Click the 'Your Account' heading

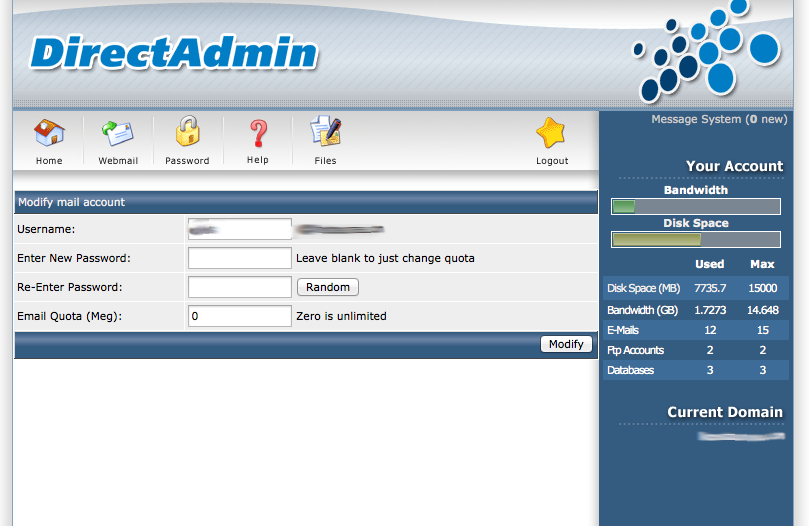734,166
